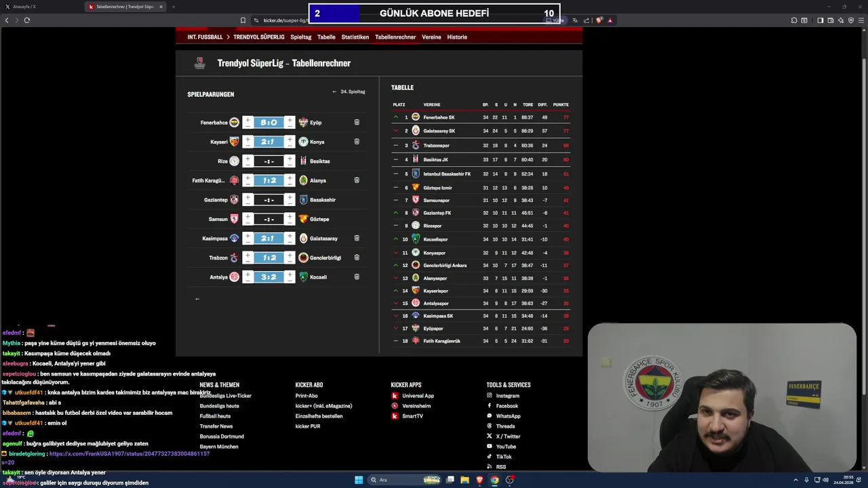
Task: Increase Rize home goals with plus
Action: 248,159
